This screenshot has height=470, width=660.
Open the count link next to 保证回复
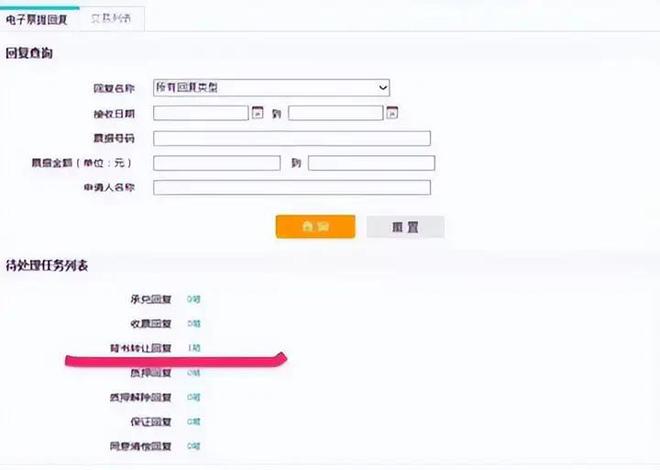[x=194, y=422]
